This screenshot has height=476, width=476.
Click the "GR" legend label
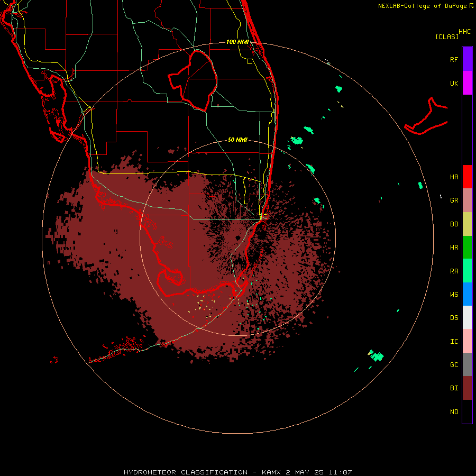pyautogui.click(x=454, y=200)
